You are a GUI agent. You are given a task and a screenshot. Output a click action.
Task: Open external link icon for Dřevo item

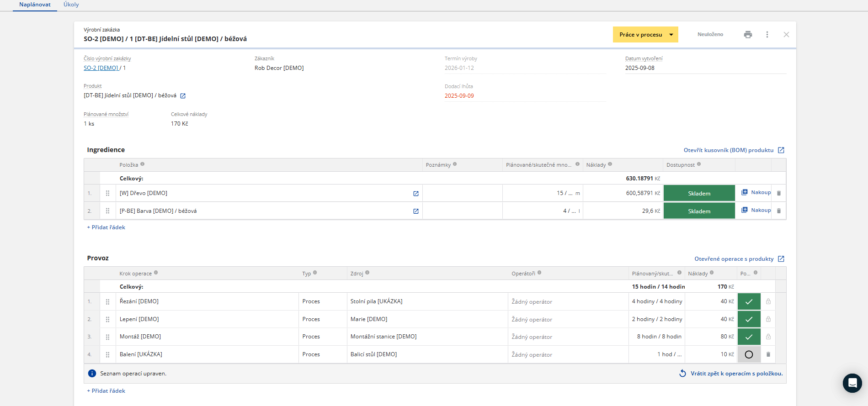416,194
